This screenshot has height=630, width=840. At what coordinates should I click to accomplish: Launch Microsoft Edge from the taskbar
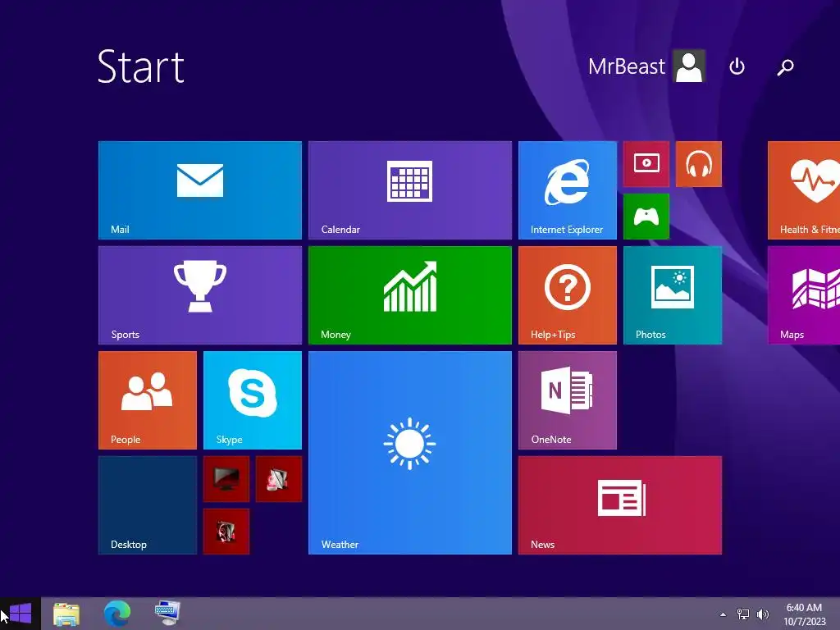point(116,614)
